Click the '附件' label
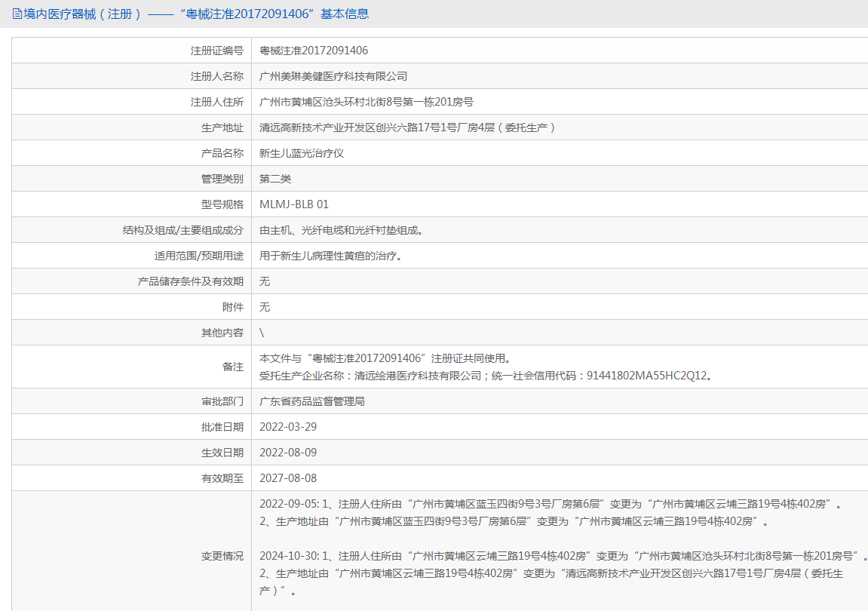This screenshot has height=611, width=868. 233,307
